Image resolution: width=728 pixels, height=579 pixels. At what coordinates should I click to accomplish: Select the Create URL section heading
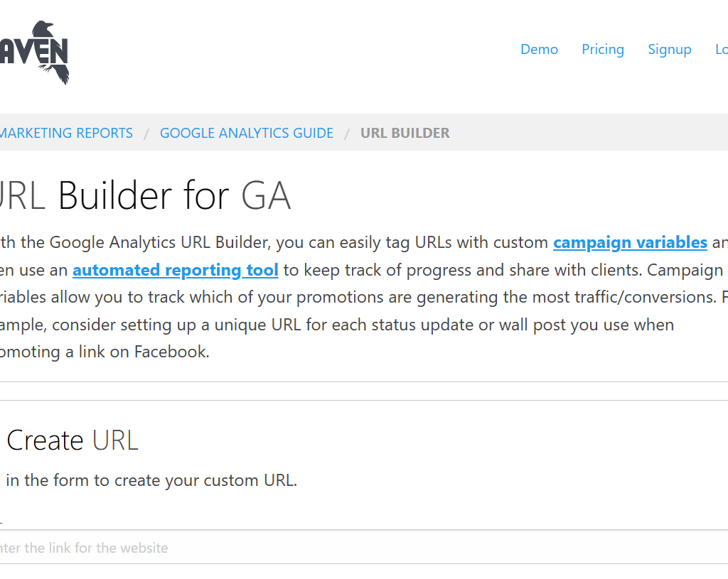pos(72,440)
